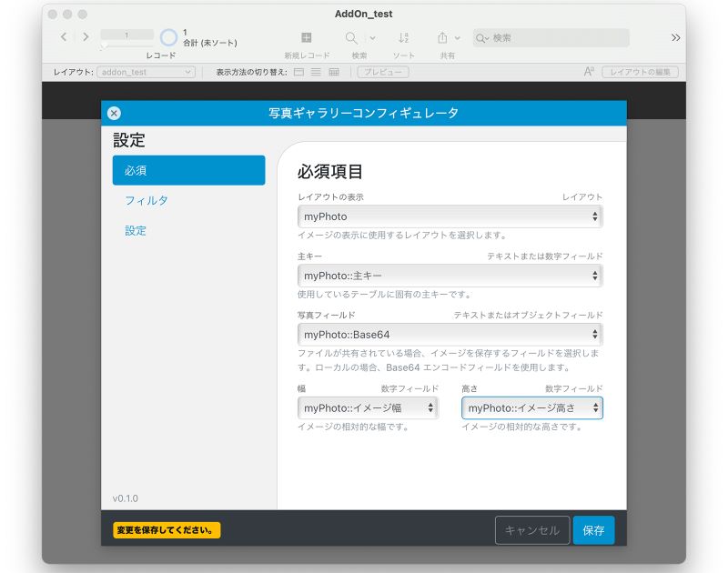Click the record number field
Screen dimensions: 728x573
126,35
